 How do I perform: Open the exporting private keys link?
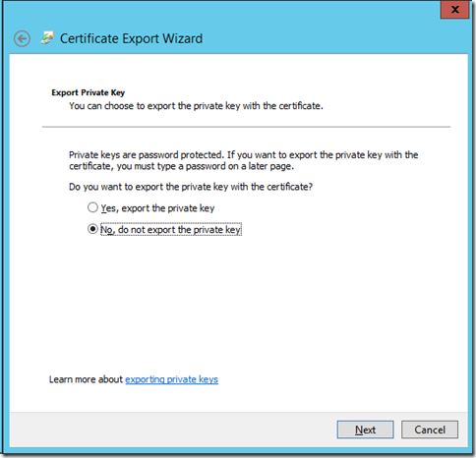(171, 379)
